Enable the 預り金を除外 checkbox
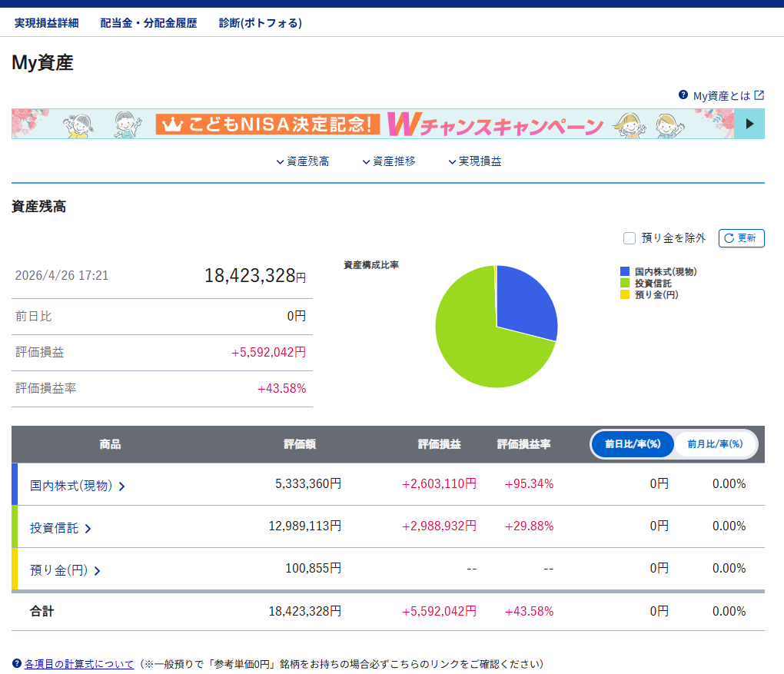The height and width of the screenshot is (674, 784). click(630, 238)
